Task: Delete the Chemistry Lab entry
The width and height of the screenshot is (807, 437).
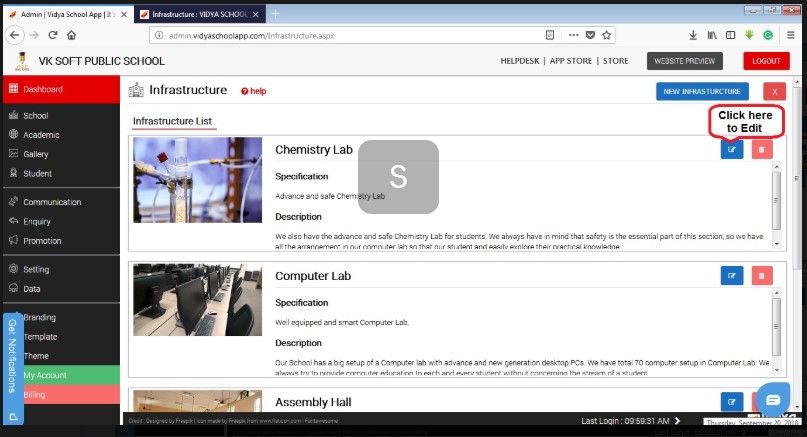Action: coord(762,149)
